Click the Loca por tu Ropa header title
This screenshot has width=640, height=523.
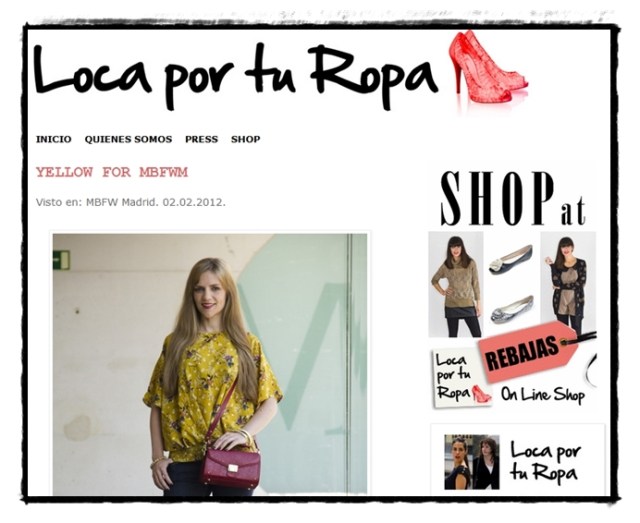(x=236, y=76)
